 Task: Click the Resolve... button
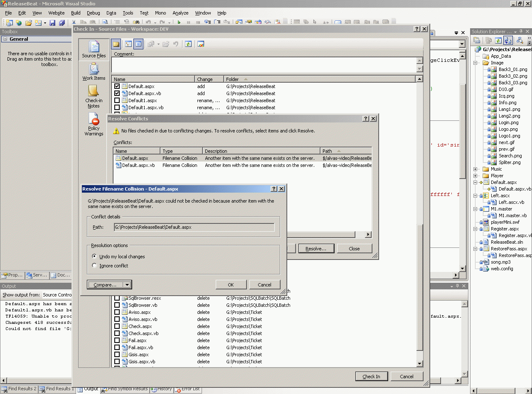pyautogui.click(x=316, y=249)
